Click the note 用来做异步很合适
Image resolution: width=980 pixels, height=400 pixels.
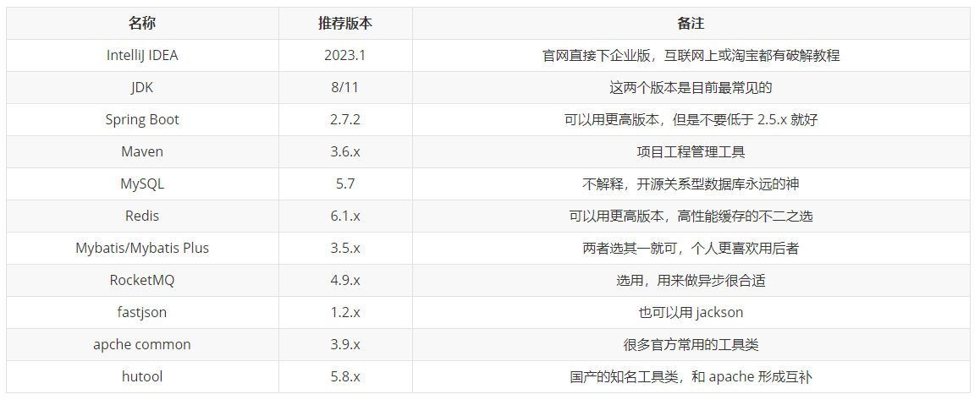[x=691, y=281]
